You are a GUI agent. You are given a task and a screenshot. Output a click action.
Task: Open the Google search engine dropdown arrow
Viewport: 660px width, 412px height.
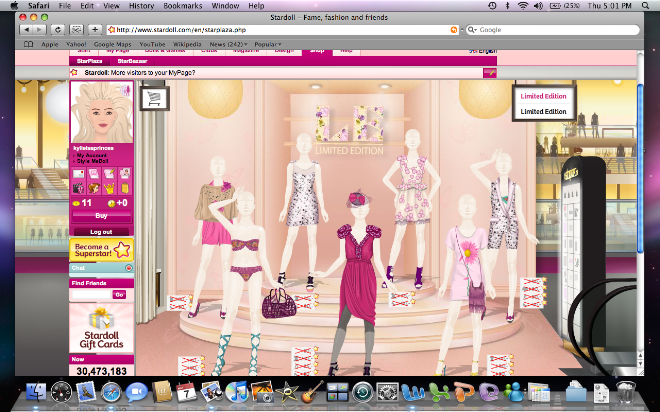(x=472, y=30)
